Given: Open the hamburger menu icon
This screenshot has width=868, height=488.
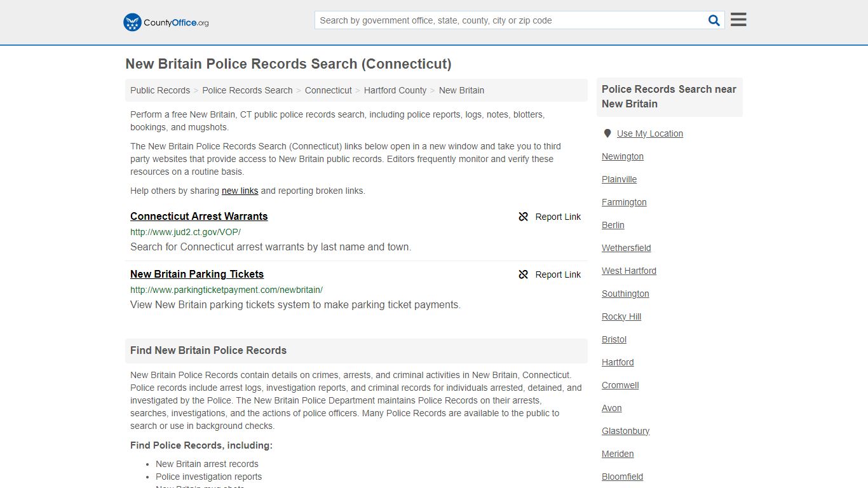Looking at the screenshot, I should 738,20.
